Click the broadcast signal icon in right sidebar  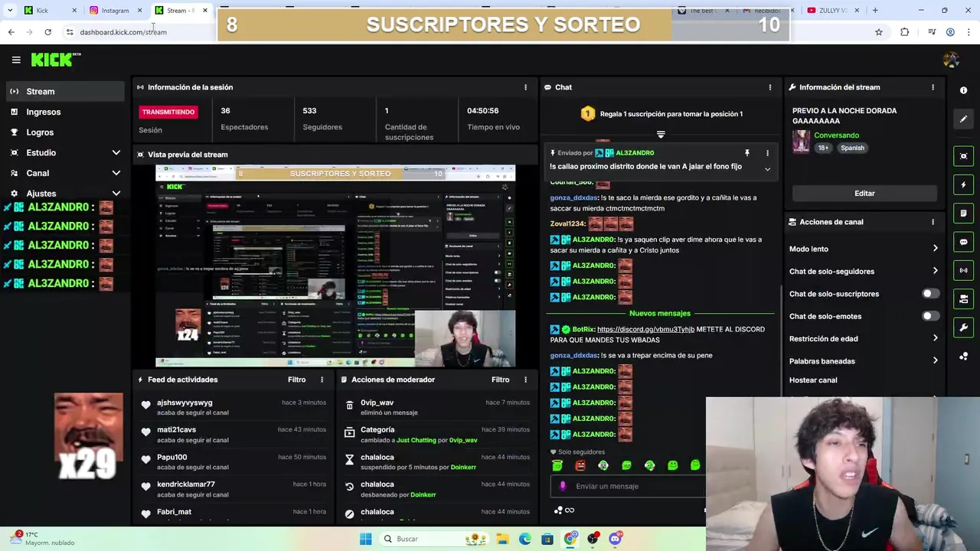pyautogui.click(x=963, y=270)
